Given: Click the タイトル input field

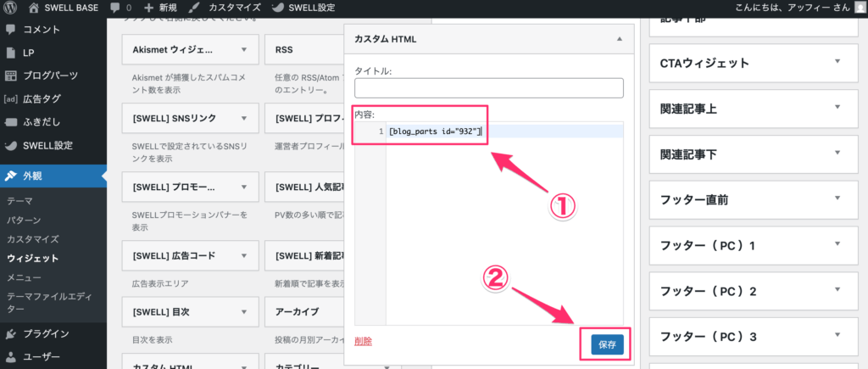Looking at the screenshot, I should (x=488, y=88).
